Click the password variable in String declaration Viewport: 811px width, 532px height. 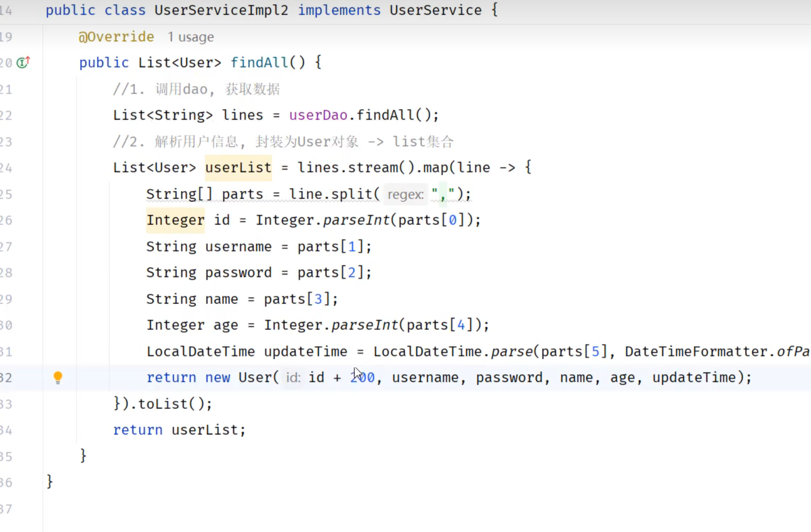pyautogui.click(x=238, y=273)
